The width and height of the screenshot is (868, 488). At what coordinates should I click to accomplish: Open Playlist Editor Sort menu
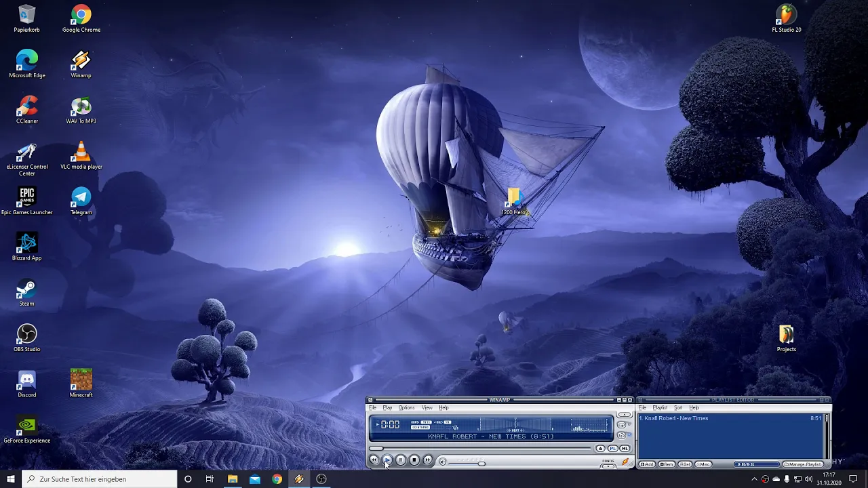(x=678, y=407)
